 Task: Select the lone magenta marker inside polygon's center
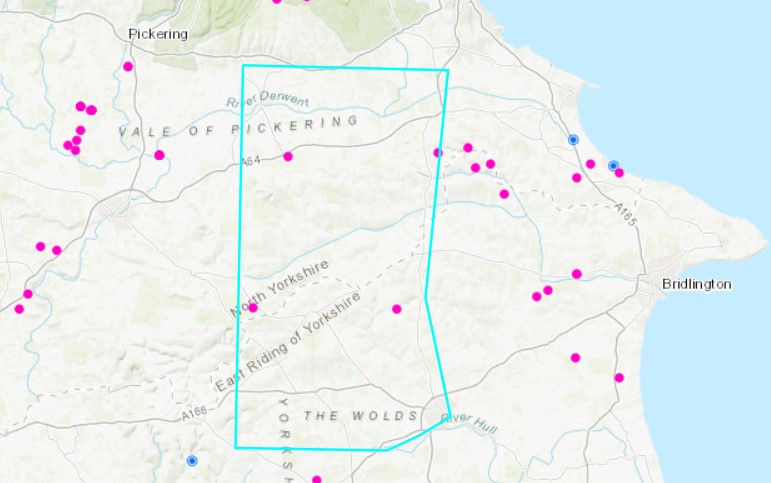(396, 309)
